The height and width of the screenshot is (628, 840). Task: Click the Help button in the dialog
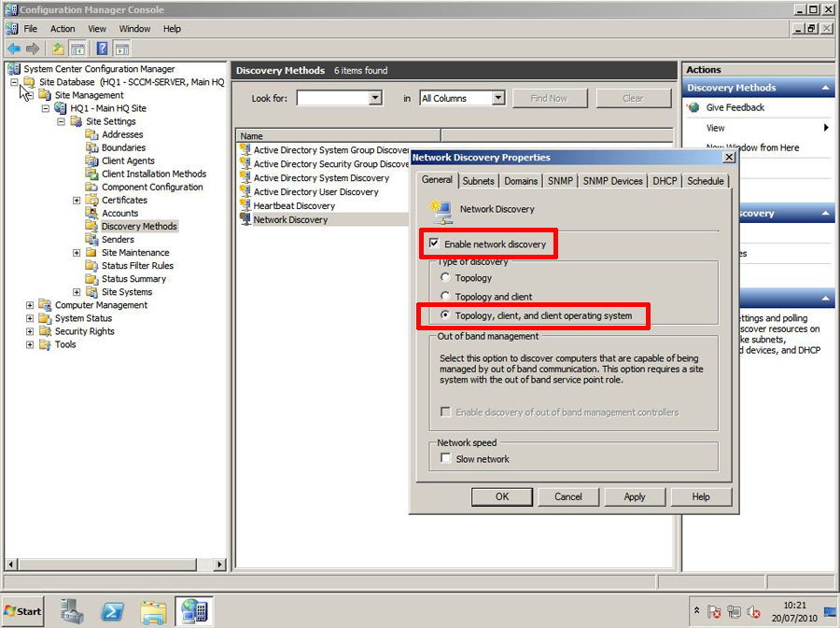click(x=701, y=496)
